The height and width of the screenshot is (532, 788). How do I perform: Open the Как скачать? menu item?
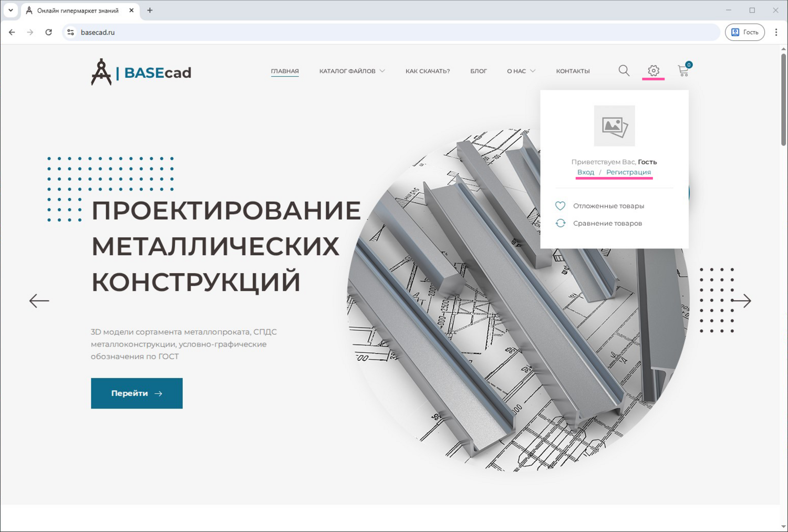428,71
